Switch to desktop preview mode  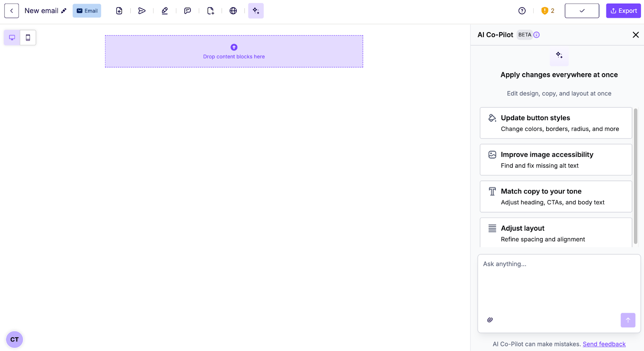[x=12, y=37]
